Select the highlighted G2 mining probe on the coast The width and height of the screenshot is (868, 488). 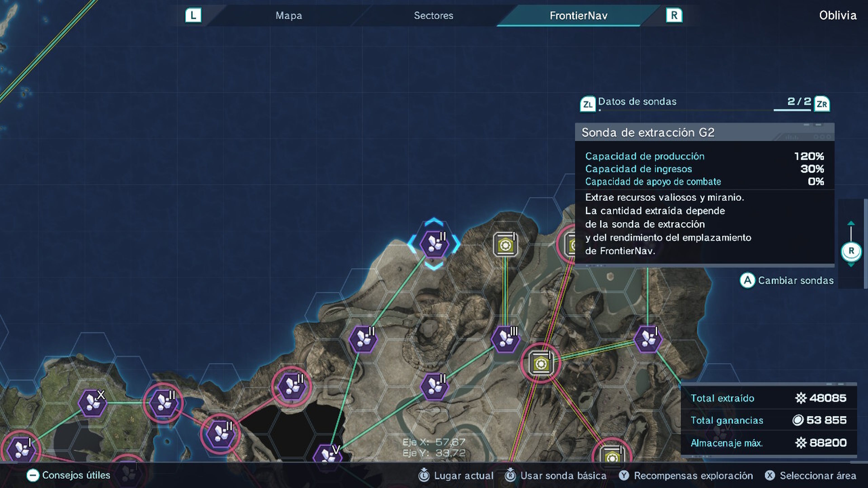click(434, 244)
